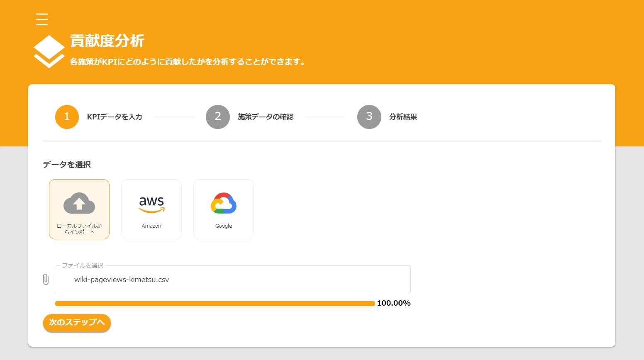Select step 1 circle
Screen dimensions: 644x360
coord(67,117)
